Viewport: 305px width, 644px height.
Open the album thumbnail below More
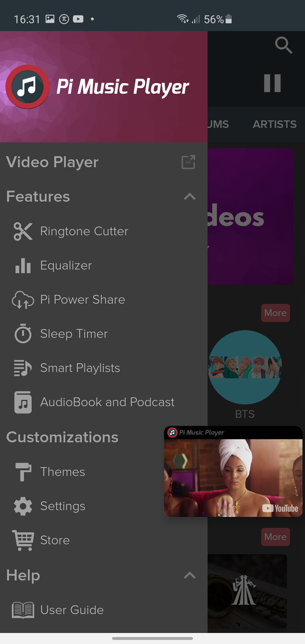[x=247, y=591]
